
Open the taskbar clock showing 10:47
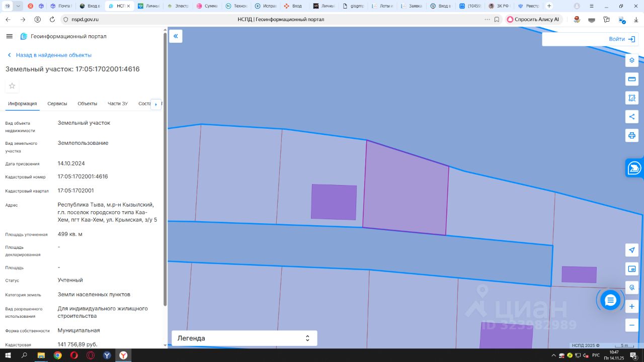pos(614,355)
